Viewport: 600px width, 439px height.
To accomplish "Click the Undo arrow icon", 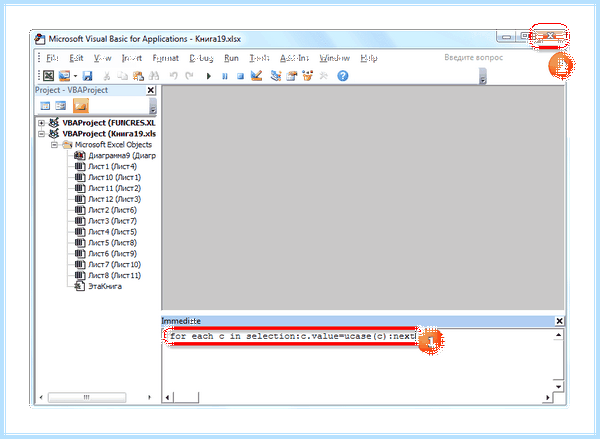I will [173, 76].
